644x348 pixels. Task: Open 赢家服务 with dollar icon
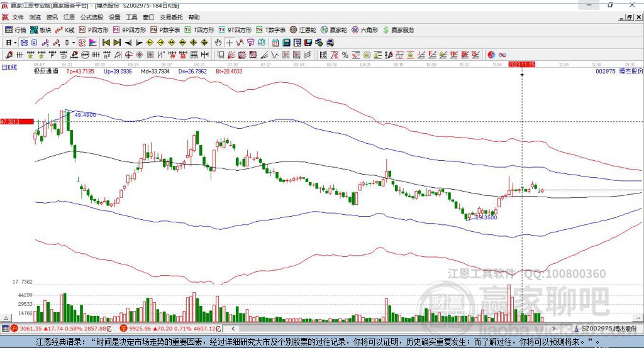[398, 30]
